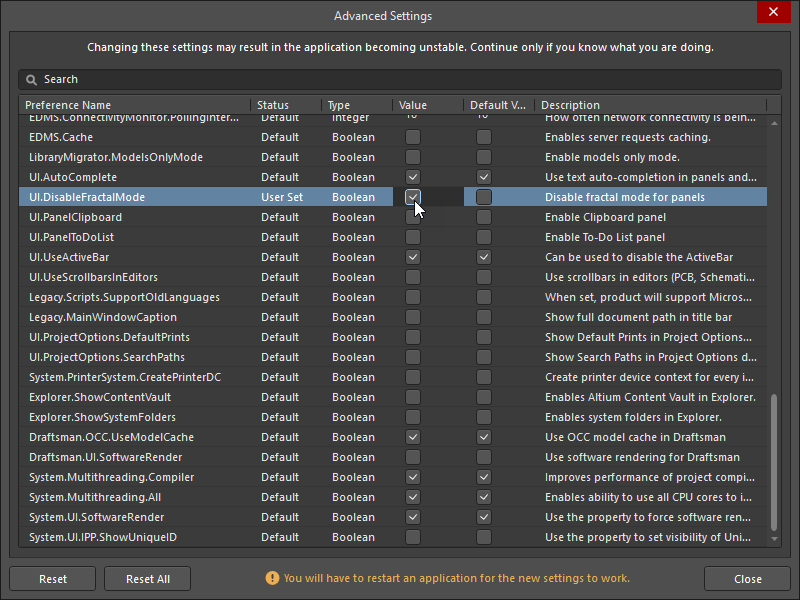Check the Legacy.MainWindowCaption value checkbox
The width and height of the screenshot is (800, 600).
point(412,317)
